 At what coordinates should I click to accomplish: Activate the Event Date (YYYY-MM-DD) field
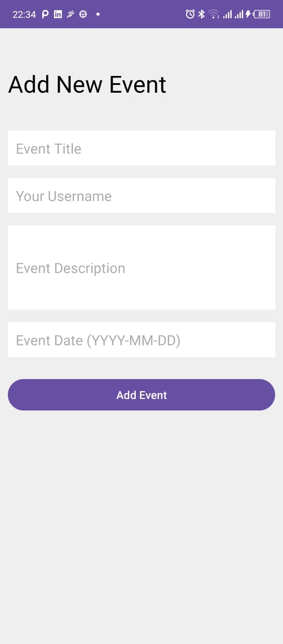click(141, 340)
